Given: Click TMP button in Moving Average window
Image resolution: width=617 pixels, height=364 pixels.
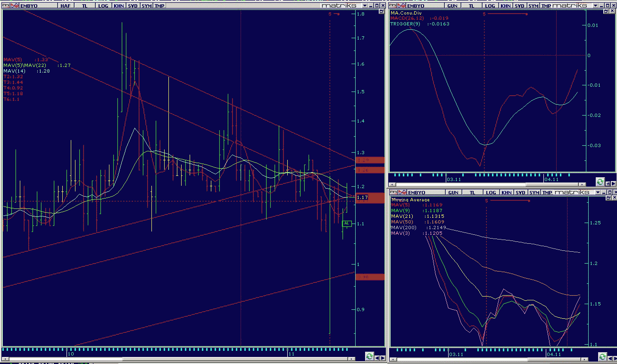Looking at the screenshot, I should (x=547, y=192).
